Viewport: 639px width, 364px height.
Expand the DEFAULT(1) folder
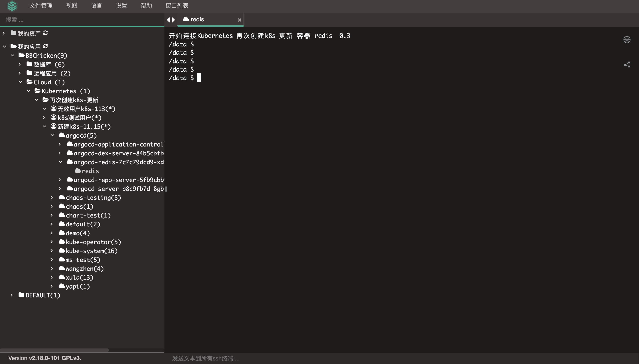12,295
